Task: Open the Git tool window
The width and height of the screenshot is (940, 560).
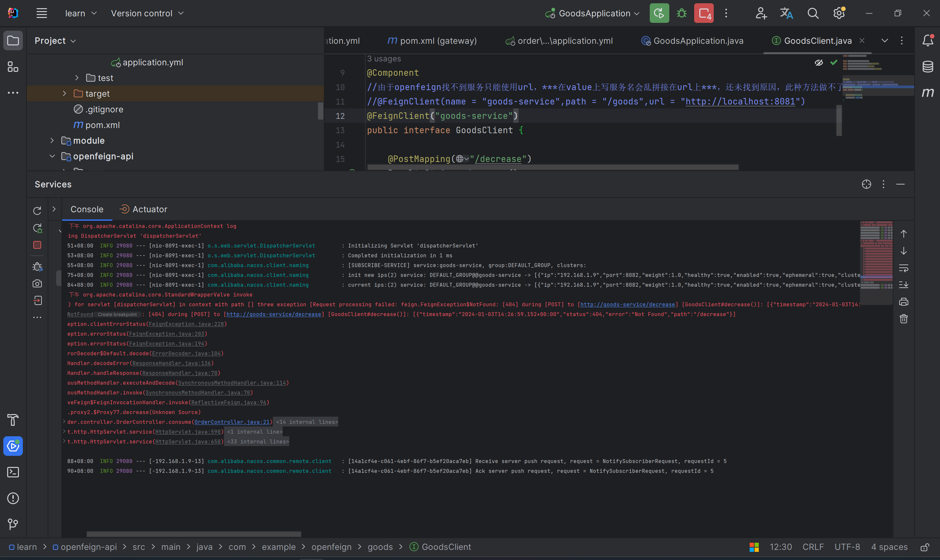Action: point(13,524)
